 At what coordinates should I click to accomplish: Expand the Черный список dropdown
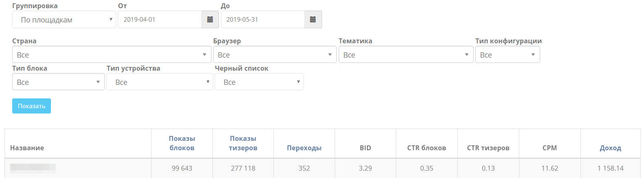coord(259,82)
